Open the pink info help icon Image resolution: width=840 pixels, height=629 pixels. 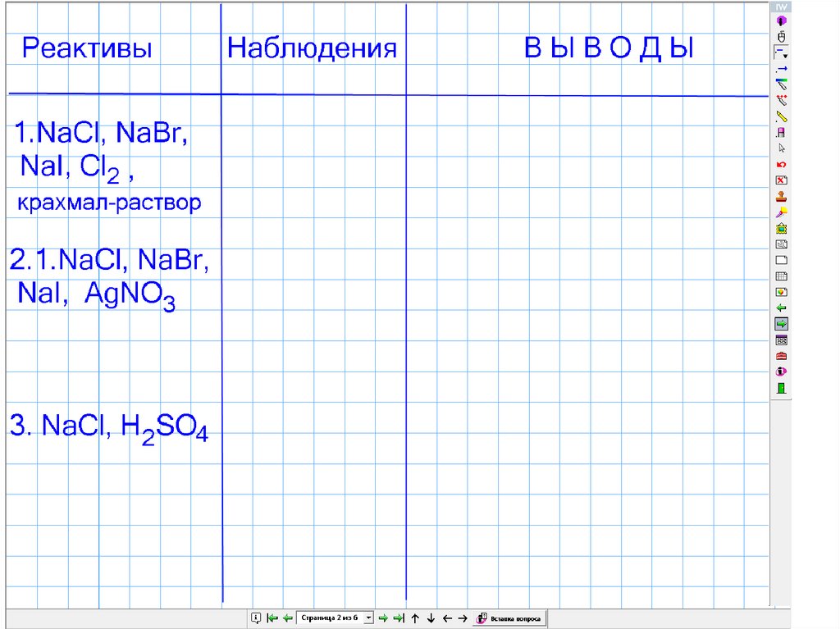tap(781, 371)
